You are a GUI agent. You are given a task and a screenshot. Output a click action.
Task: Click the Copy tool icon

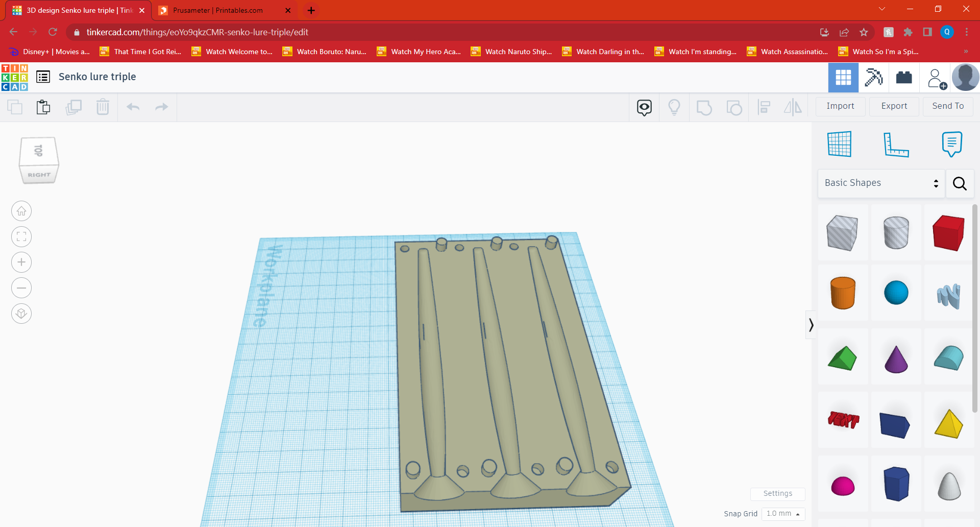tap(15, 107)
